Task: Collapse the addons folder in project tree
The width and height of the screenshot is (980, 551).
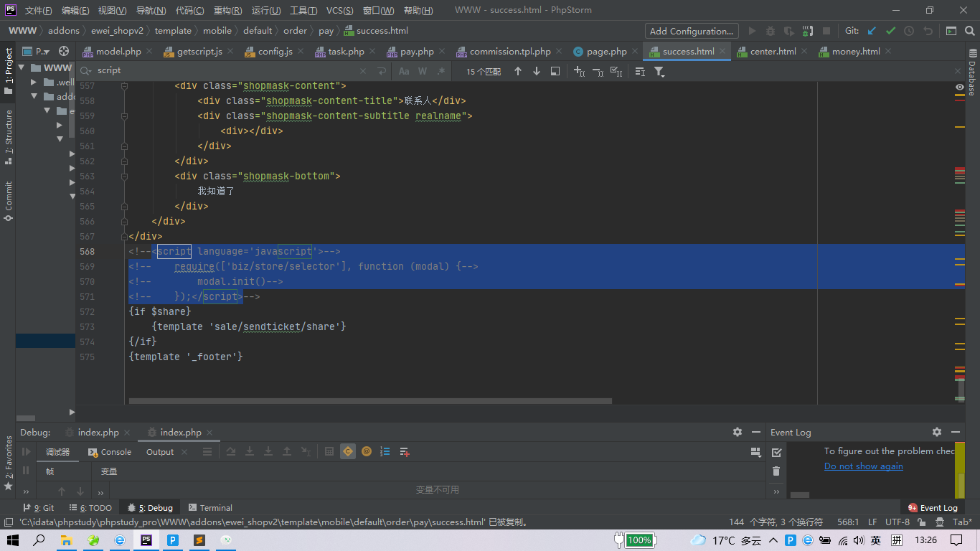Action: pyautogui.click(x=34, y=96)
